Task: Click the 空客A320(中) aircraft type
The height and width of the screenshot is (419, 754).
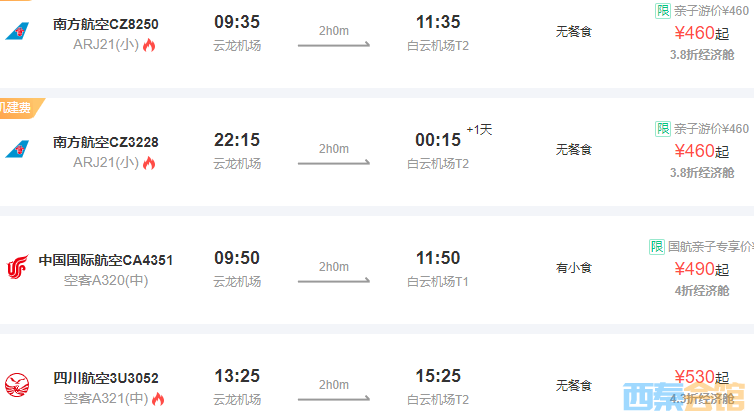Action: (106, 281)
